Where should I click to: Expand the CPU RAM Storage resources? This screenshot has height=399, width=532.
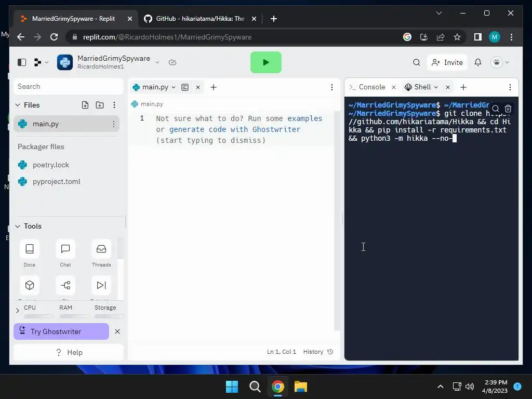click(x=18, y=311)
